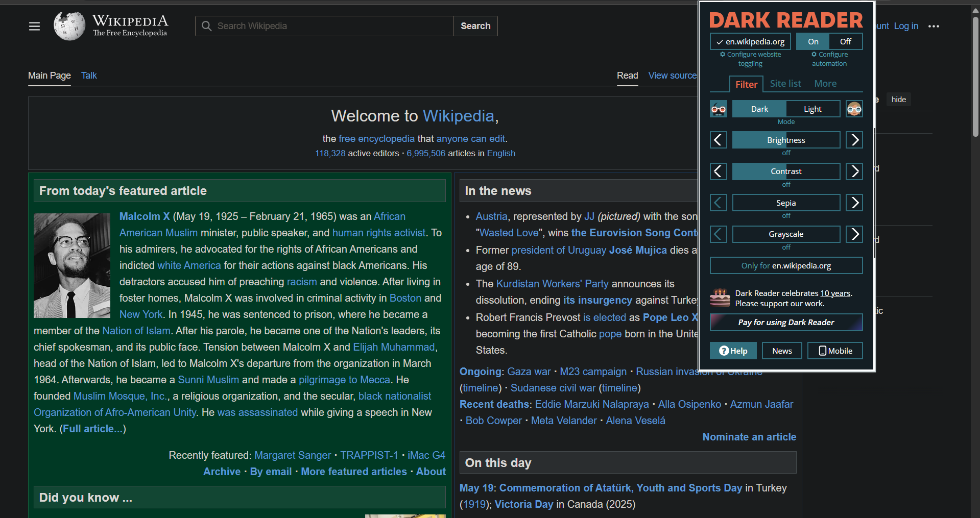Viewport: 980px width, 518px height.
Task: Switch to the Site list tab
Action: [785, 83]
